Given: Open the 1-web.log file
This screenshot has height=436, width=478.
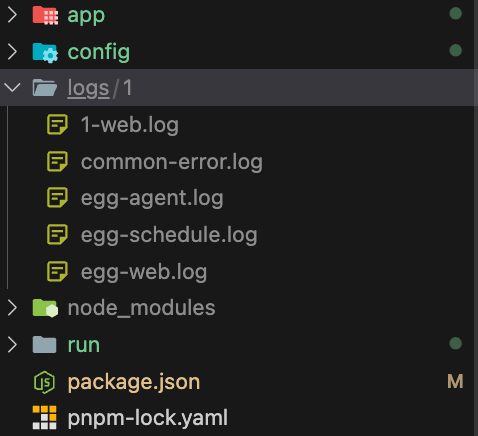Looking at the screenshot, I should click(x=130, y=125).
